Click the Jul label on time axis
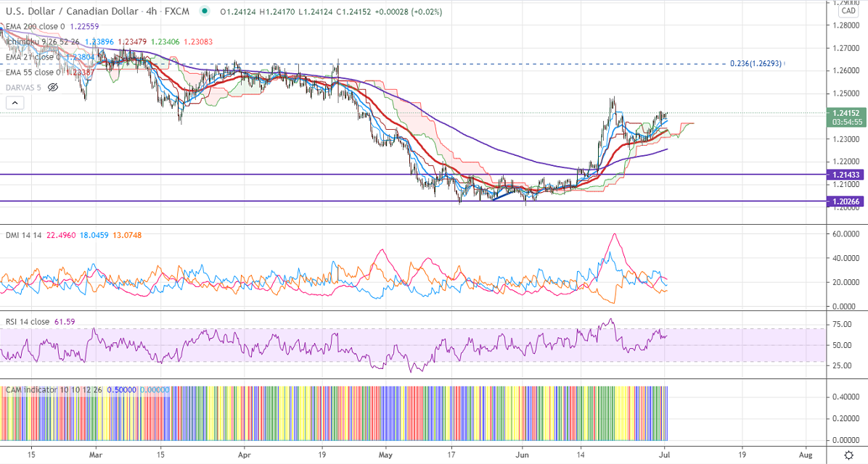This screenshot has height=464, width=868. coord(666,455)
